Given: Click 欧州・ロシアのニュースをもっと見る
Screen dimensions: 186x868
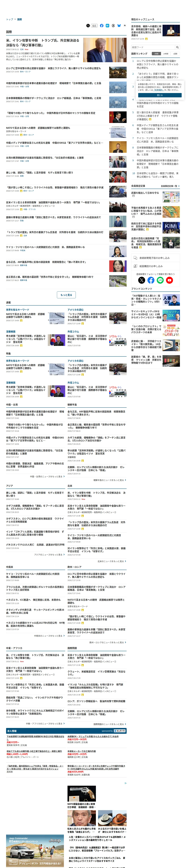Looking at the screenshot, I should [108, 643].
